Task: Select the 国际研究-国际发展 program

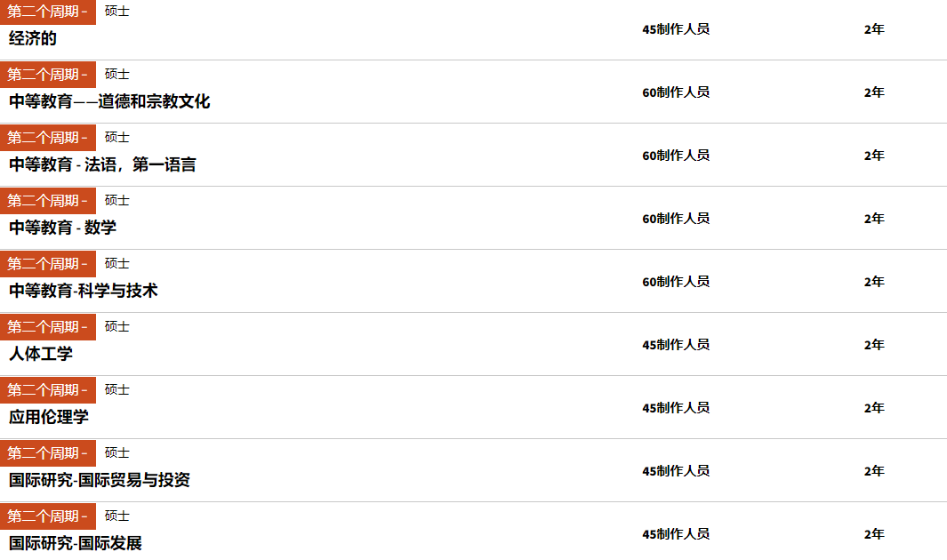Action: 76,543
